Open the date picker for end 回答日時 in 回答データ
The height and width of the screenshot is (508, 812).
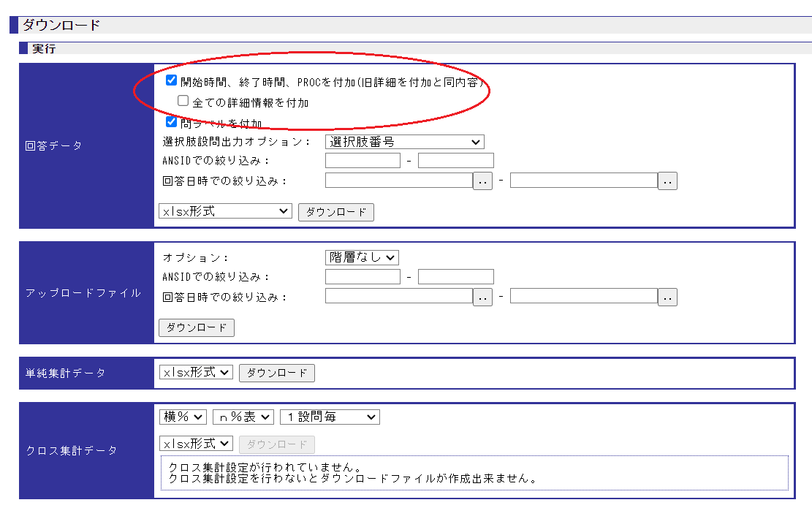(x=667, y=181)
